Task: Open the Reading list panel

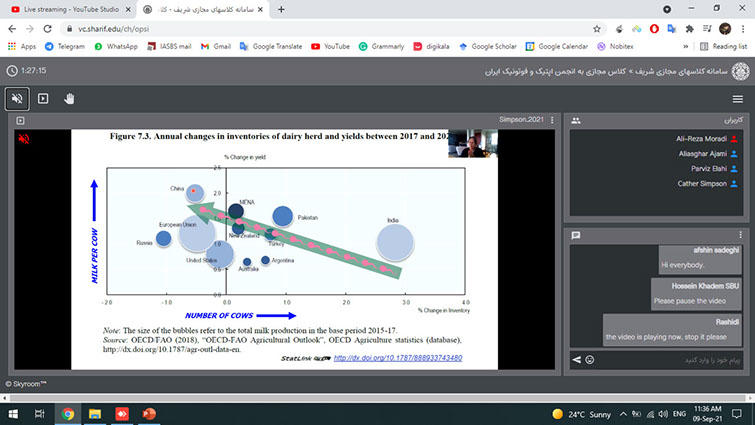Action: 716,46
